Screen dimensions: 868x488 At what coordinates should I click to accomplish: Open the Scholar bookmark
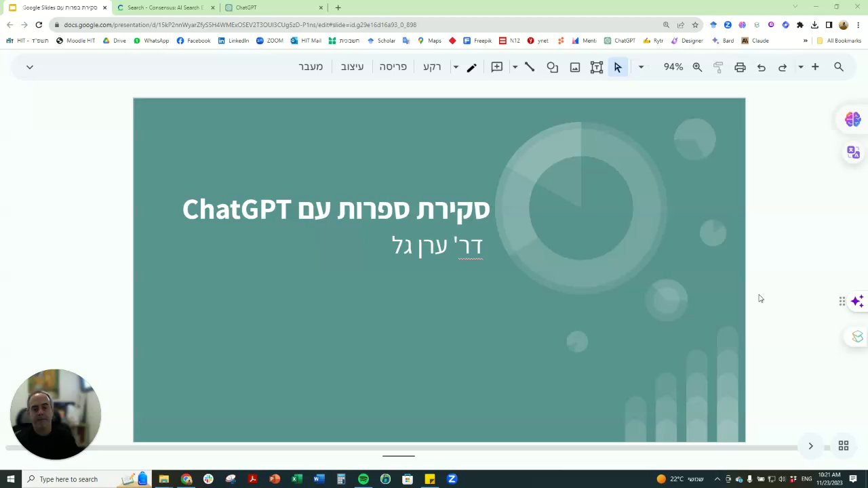(381, 41)
